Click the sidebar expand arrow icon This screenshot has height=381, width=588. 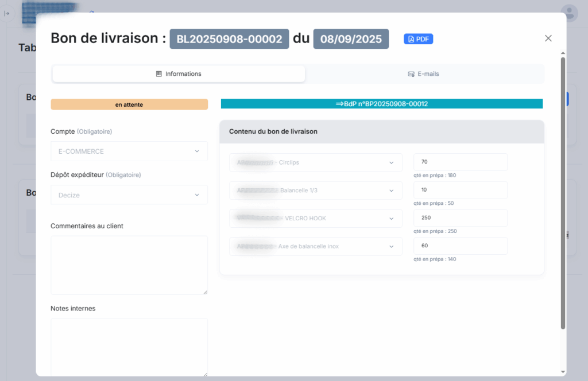6,13
